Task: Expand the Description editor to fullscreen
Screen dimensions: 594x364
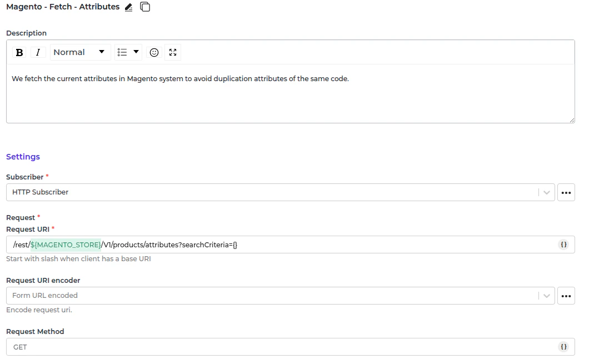Action: click(173, 52)
